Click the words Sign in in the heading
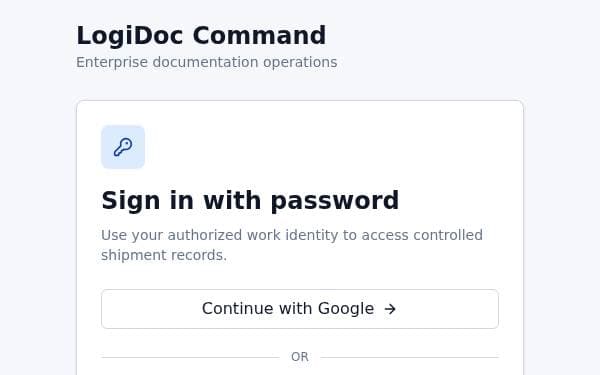600x375 pixels. point(147,201)
